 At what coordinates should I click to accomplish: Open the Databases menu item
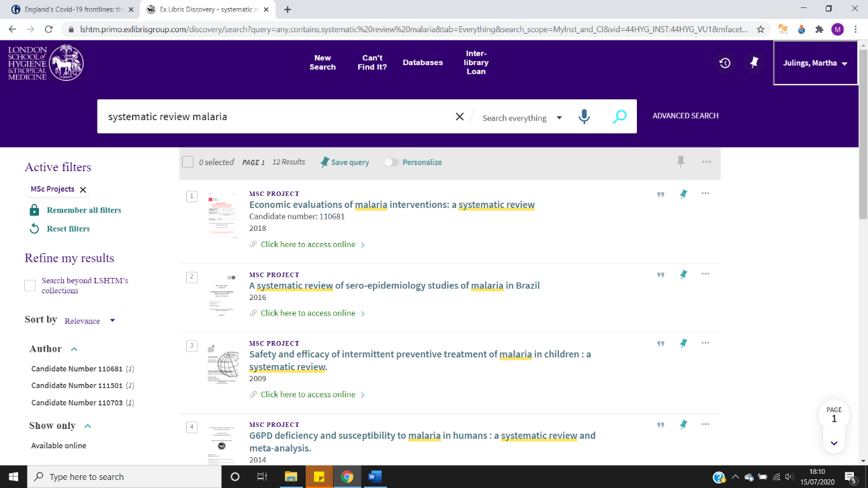pyautogui.click(x=423, y=62)
